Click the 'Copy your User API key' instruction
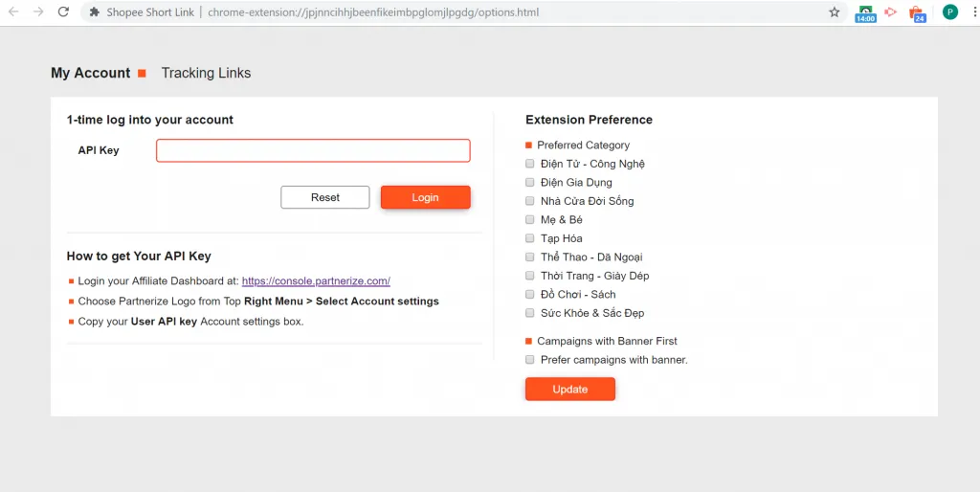The image size is (980, 492). point(190,322)
